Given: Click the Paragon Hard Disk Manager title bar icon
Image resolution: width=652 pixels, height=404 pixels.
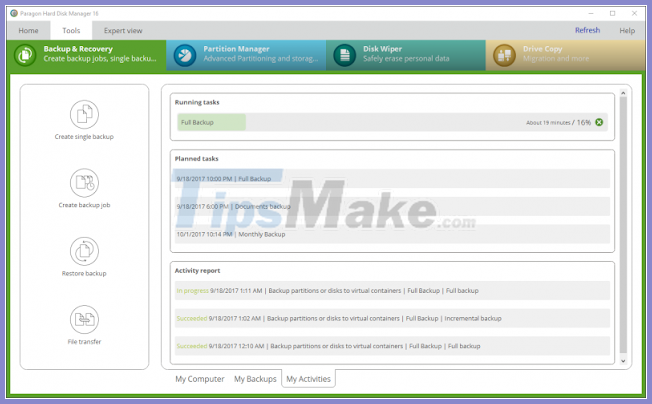Looking at the screenshot, I should coord(14,13).
